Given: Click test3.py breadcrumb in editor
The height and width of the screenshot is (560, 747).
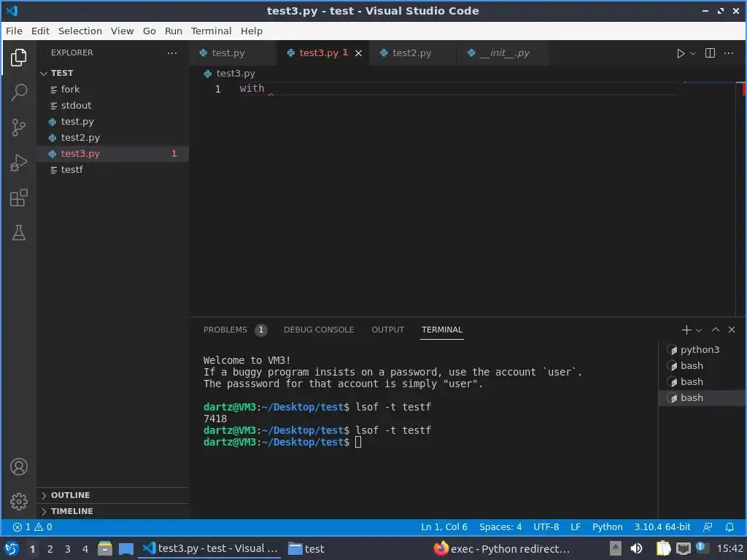Looking at the screenshot, I should click(x=230, y=74).
